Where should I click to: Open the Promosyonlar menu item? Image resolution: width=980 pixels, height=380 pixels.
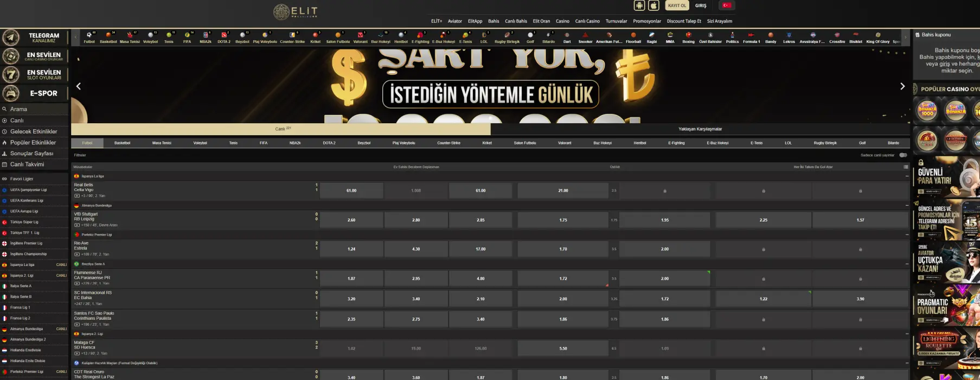(647, 21)
